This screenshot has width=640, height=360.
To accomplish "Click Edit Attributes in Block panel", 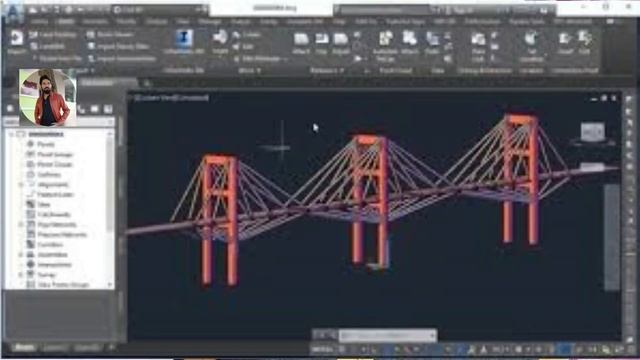I will 262,59.
